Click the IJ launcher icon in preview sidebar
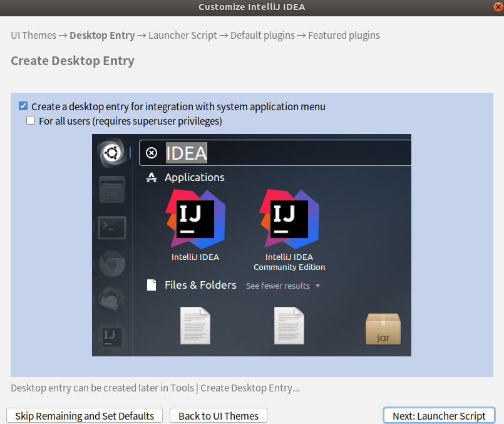 coord(112,337)
